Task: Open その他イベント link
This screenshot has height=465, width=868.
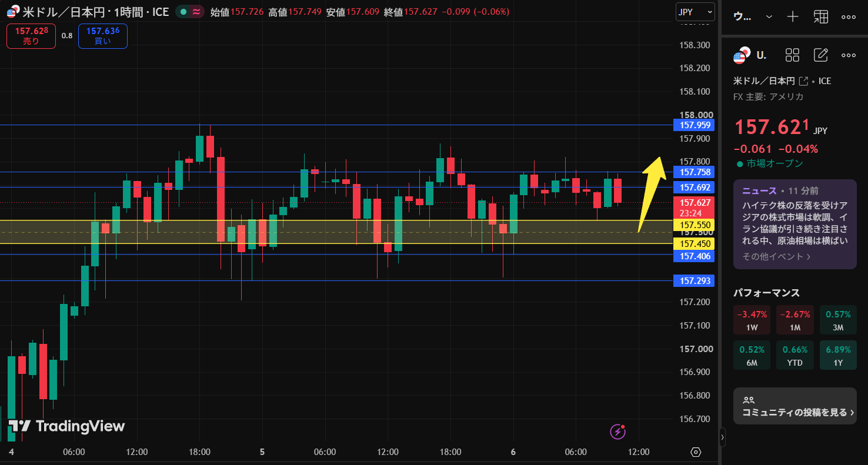Action: pos(776,256)
